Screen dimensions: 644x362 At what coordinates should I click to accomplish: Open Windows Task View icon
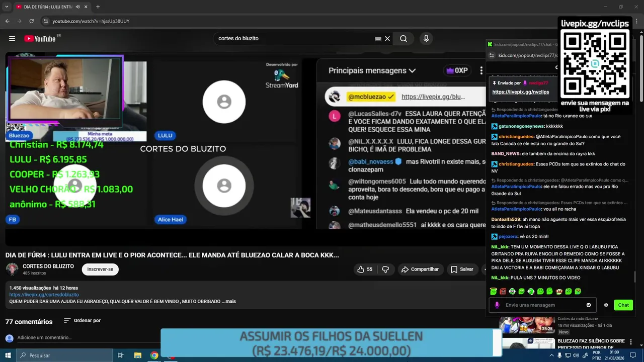point(121,355)
